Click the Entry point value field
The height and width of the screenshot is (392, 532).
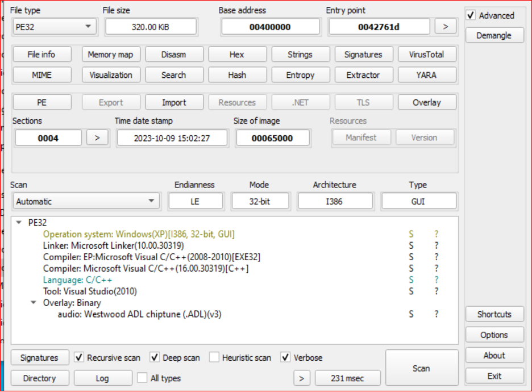click(379, 27)
